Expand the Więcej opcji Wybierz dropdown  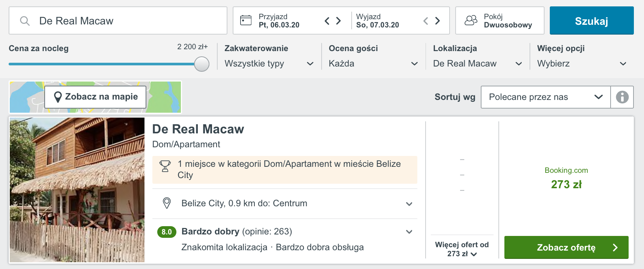pos(582,63)
